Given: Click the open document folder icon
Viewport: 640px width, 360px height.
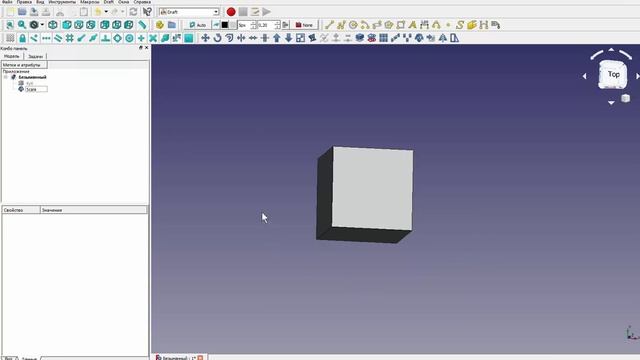Looking at the screenshot, I should tap(22, 12).
